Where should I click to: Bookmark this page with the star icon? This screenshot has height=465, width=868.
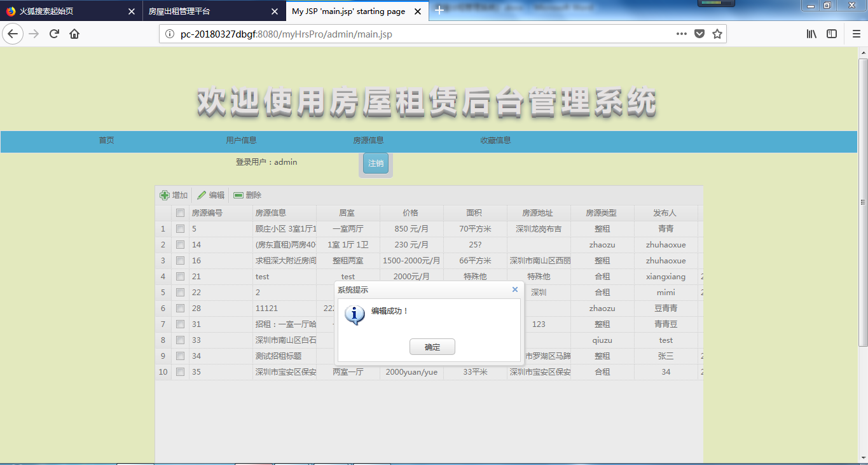click(717, 34)
